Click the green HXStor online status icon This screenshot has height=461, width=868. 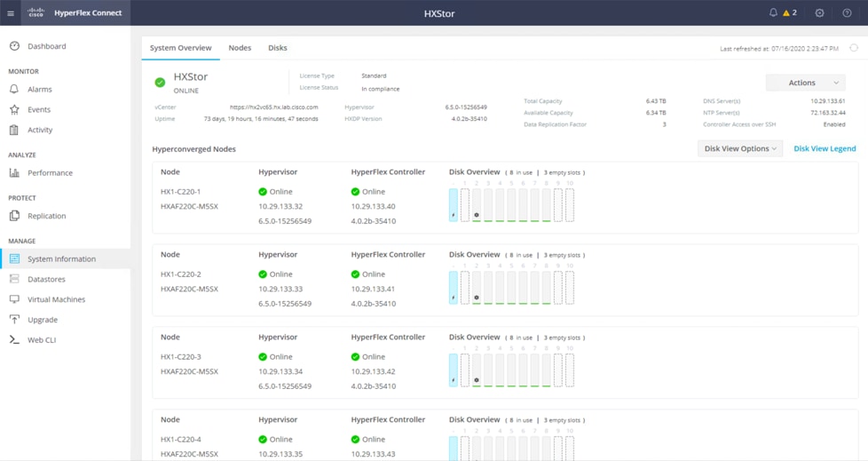(x=160, y=83)
